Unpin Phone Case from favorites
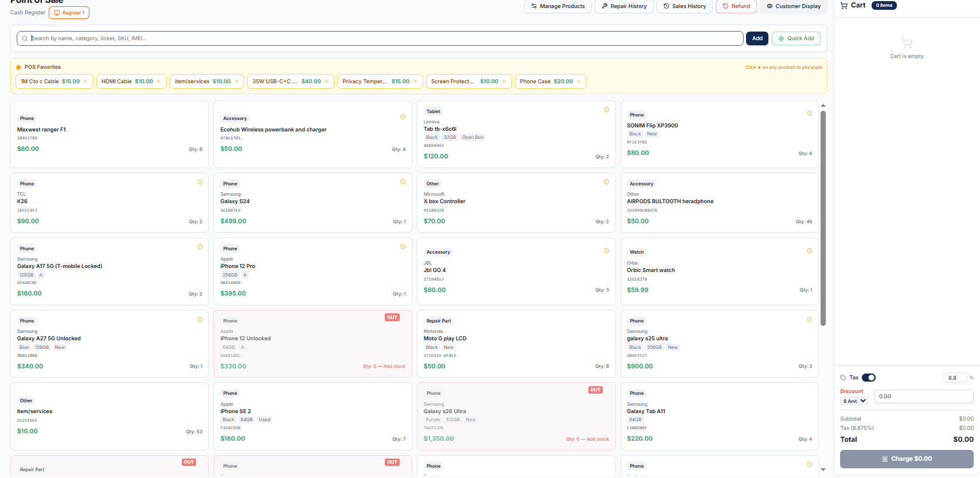 (x=579, y=81)
